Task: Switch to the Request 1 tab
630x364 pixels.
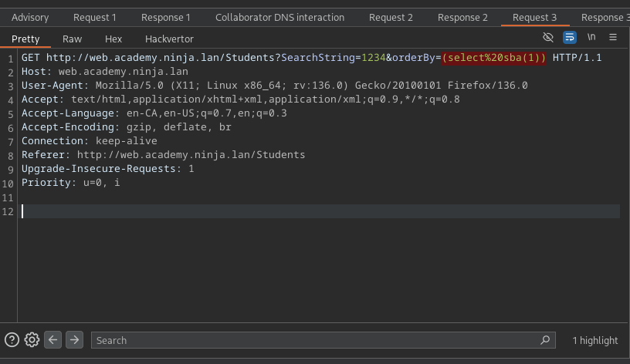Action: click(x=94, y=18)
